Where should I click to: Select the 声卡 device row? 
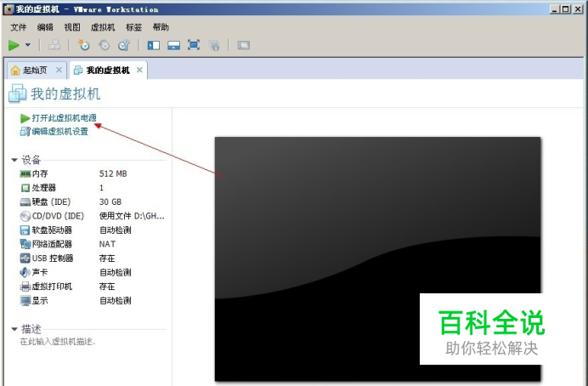click(x=92, y=272)
